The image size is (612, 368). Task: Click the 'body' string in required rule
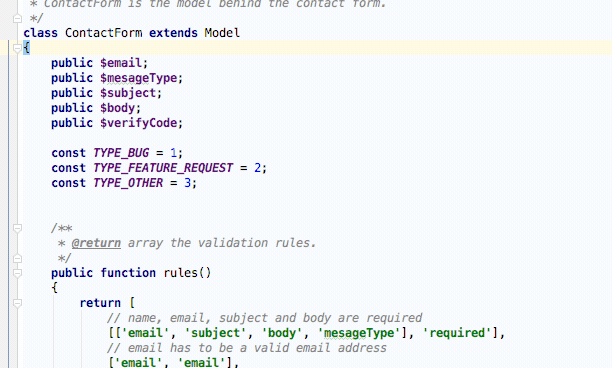[282, 333]
